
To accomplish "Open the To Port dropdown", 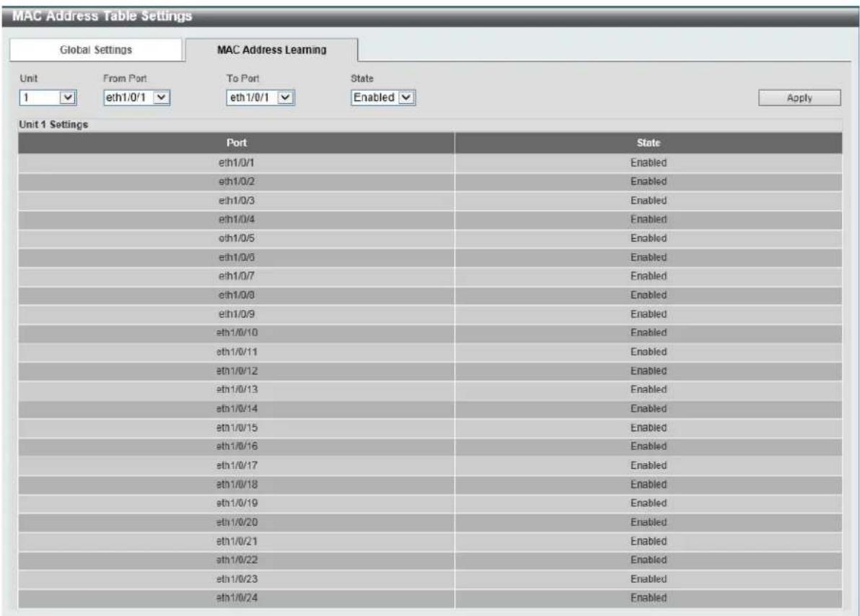I will 260,97.
